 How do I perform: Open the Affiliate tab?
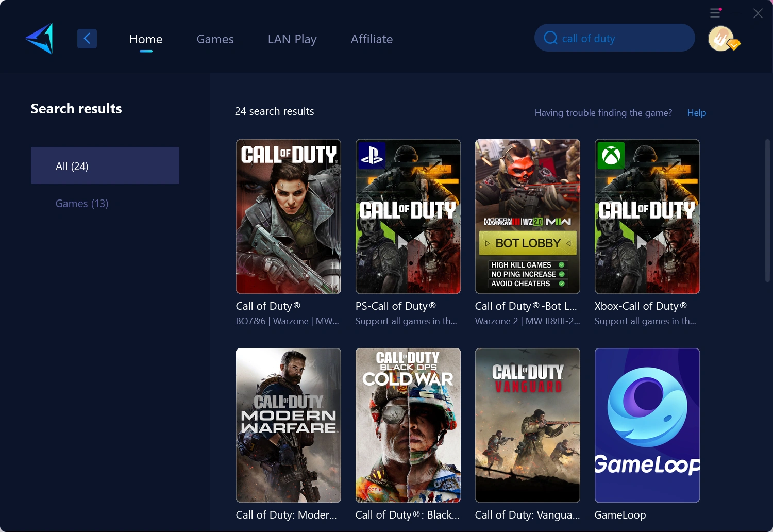[x=372, y=39]
